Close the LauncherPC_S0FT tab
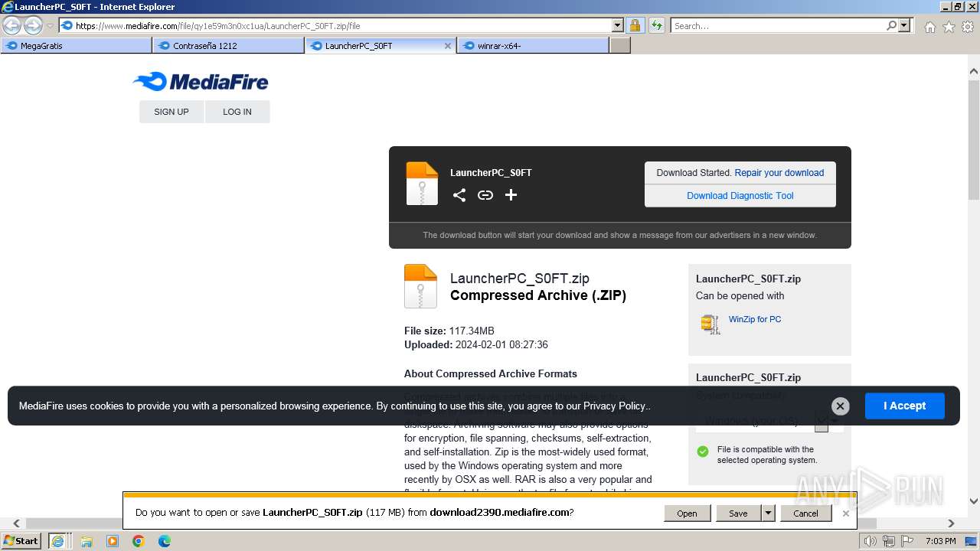The height and width of the screenshot is (551, 980). [448, 46]
